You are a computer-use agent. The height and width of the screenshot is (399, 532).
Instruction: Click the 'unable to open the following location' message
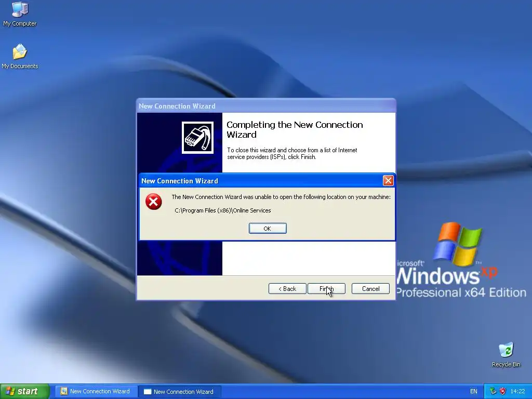pyautogui.click(x=281, y=197)
